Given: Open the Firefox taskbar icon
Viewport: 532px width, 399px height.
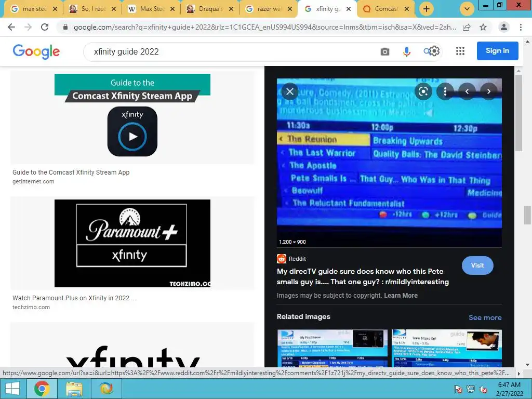Looking at the screenshot, I should tap(106, 389).
